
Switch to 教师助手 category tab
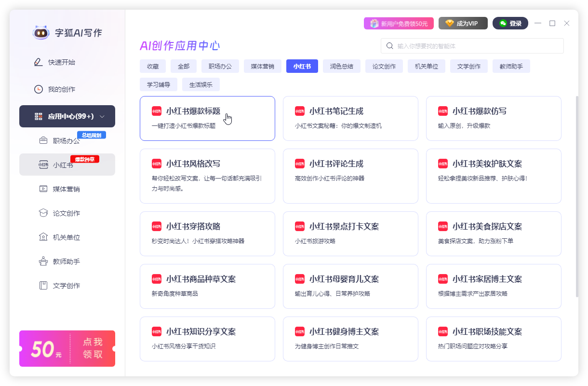(511, 66)
